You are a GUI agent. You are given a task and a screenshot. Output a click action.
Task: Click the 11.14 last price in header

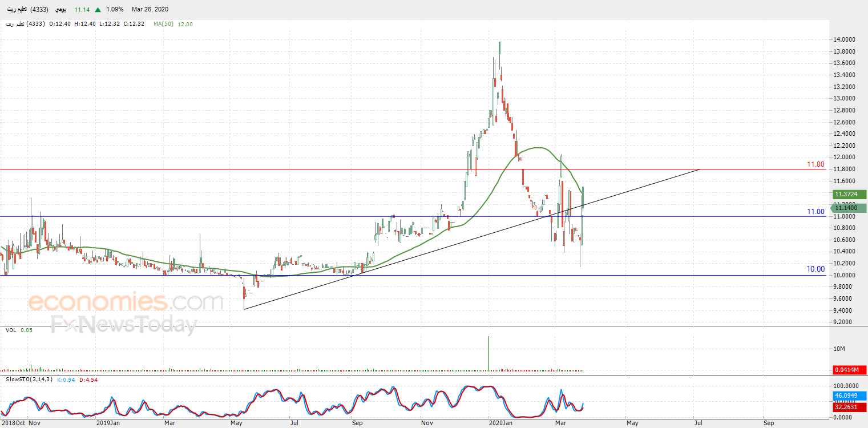[x=82, y=10]
